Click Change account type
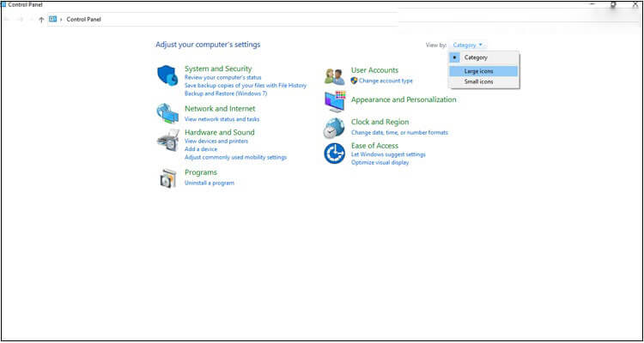Image resolution: width=644 pixels, height=343 pixels. (386, 81)
